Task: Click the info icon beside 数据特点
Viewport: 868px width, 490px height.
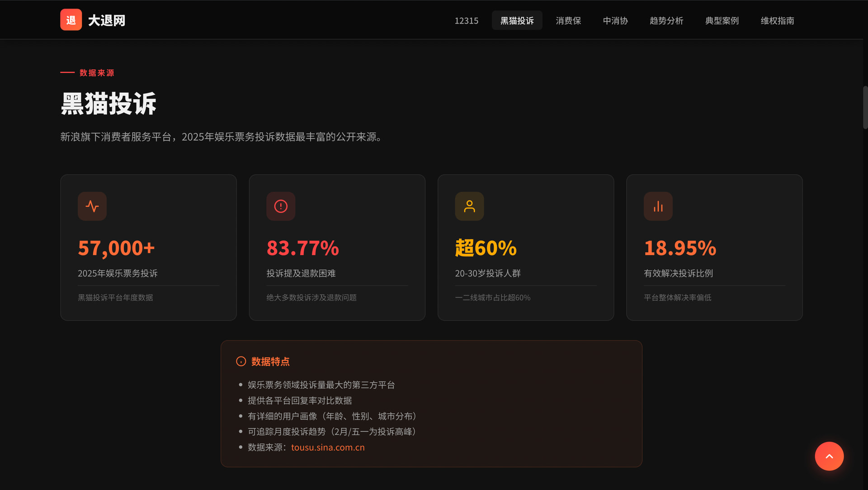Action: [241, 362]
